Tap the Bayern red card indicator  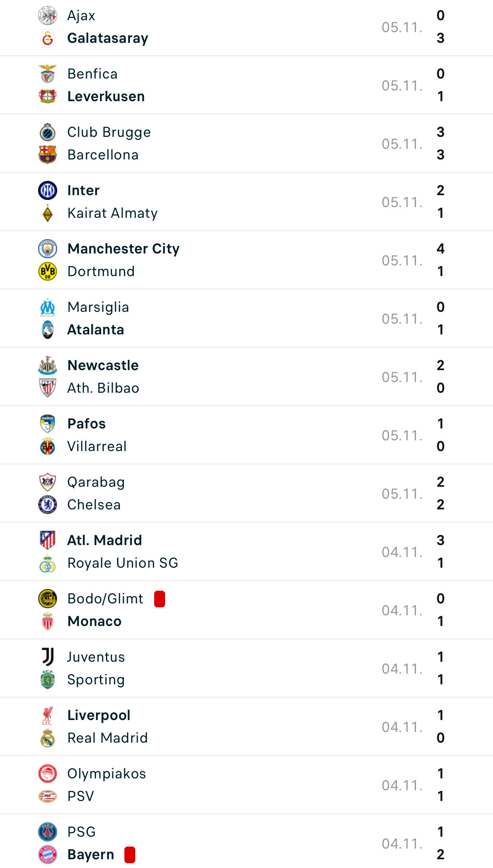point(130,855)
